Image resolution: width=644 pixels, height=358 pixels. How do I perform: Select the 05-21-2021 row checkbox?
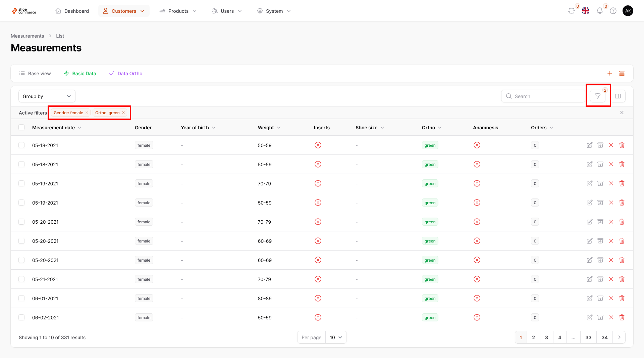21,279
